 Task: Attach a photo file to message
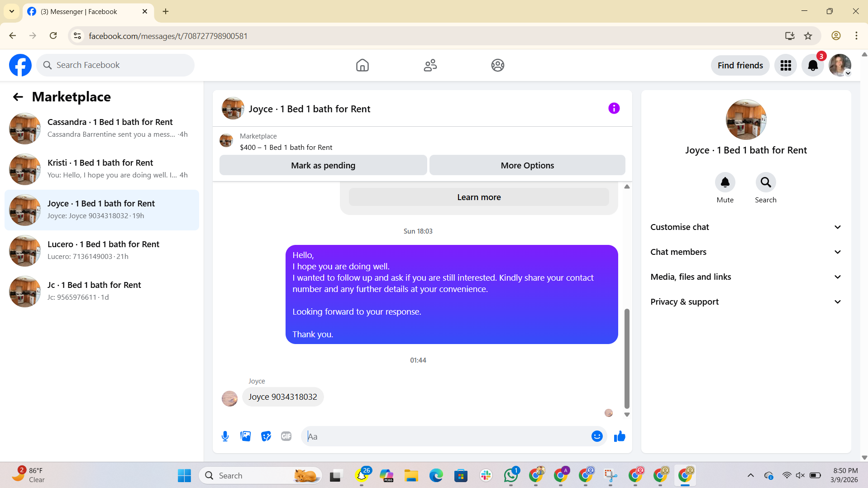coord(246,436)
